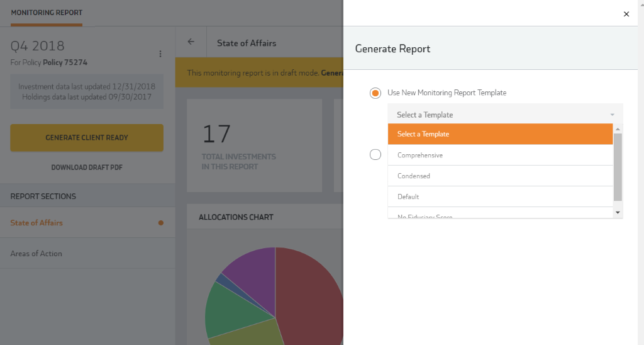Expand the Select a Template dropdown arrow
The width and height of the screenshot is (644, 345).
coord(612,115)
